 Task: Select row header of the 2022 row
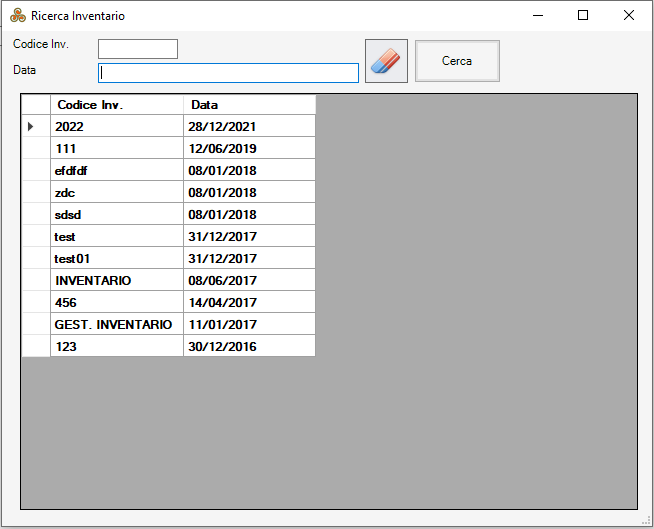pyautogui.click(x=36, y=126)
